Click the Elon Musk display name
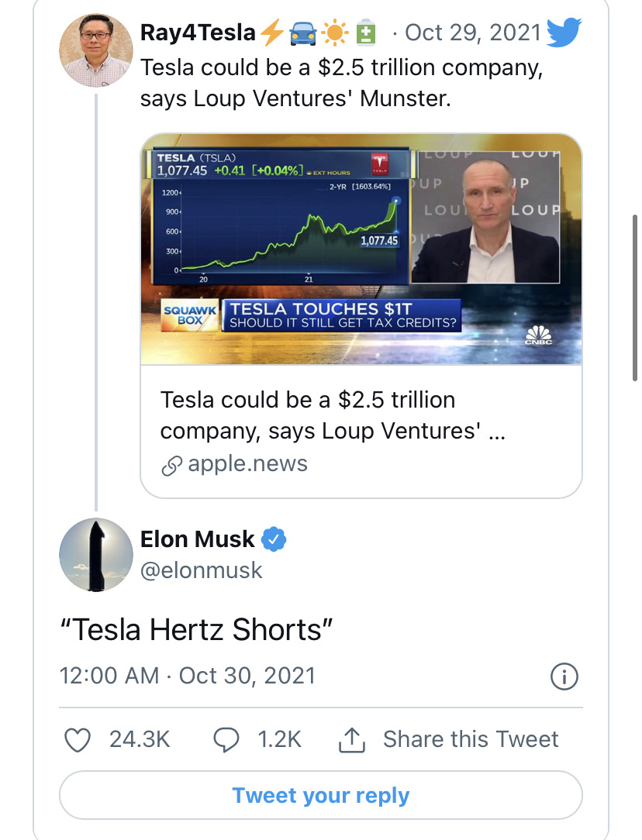This screenshot has width=642, height=840. tap(198, 539)
